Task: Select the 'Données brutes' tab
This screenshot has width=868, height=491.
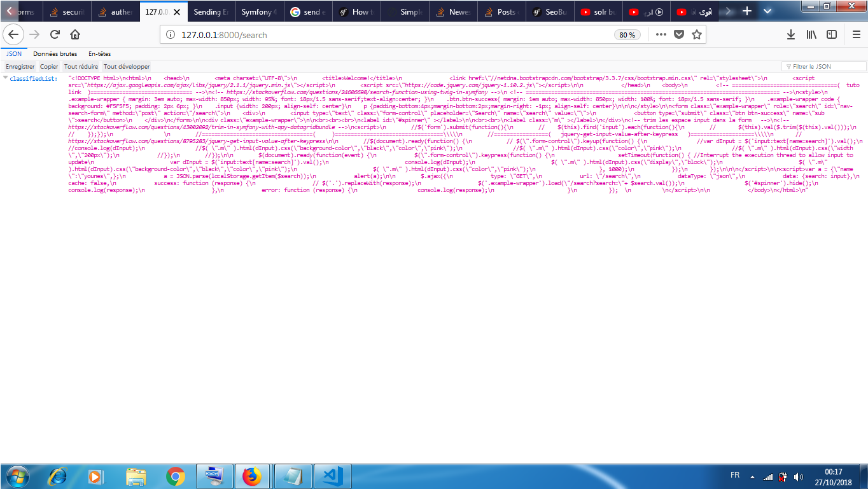Action: (55, 55)
